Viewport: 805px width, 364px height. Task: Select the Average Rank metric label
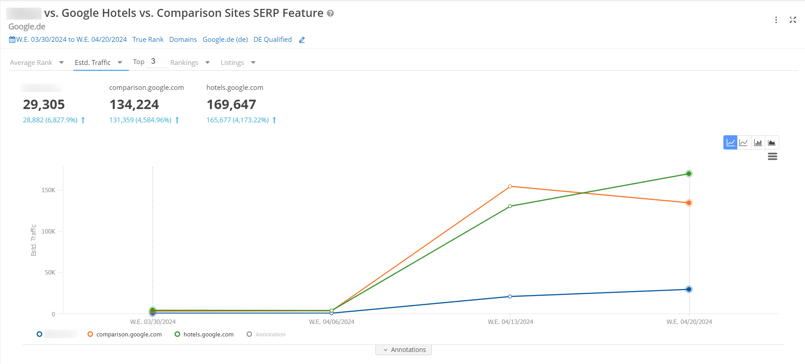pos(31,63)
